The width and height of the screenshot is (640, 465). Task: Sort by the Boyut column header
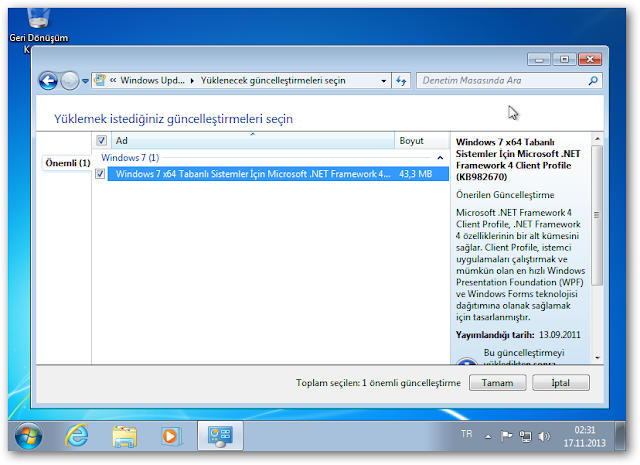point(421,140)
